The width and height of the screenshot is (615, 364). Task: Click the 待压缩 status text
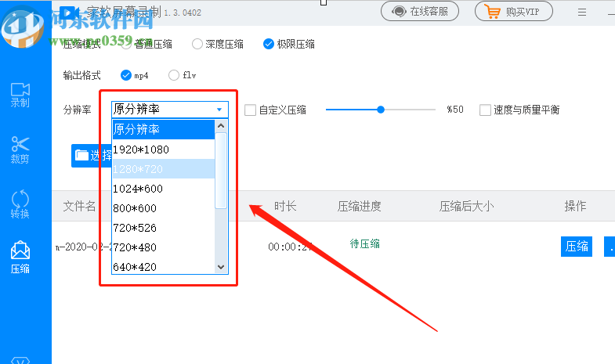click(365, 243)
